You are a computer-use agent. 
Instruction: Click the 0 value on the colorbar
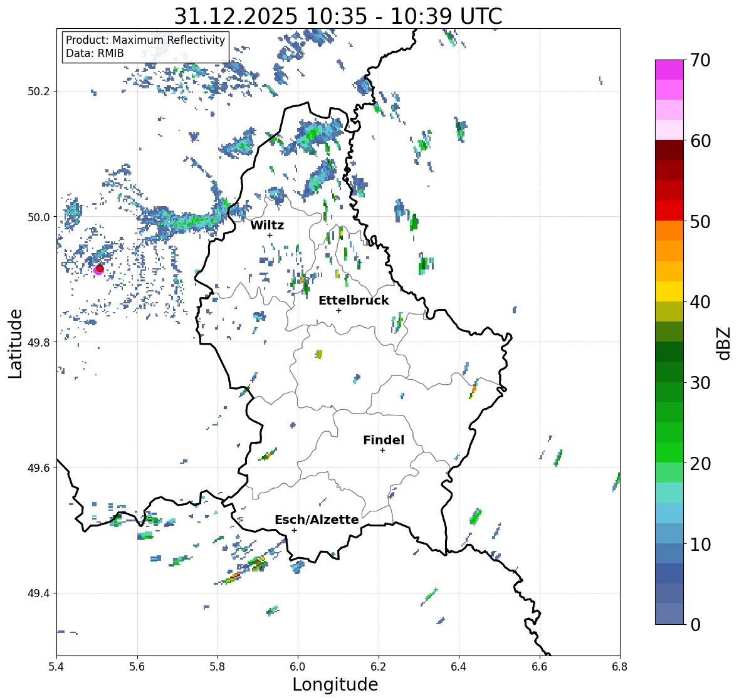pos(695,625)
